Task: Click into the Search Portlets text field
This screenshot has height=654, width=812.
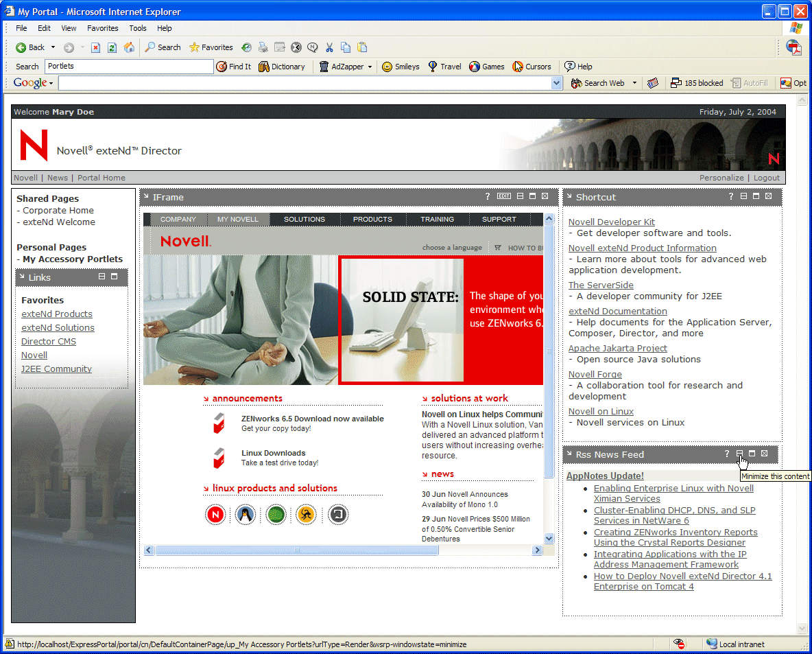Action: pos(129,67)
